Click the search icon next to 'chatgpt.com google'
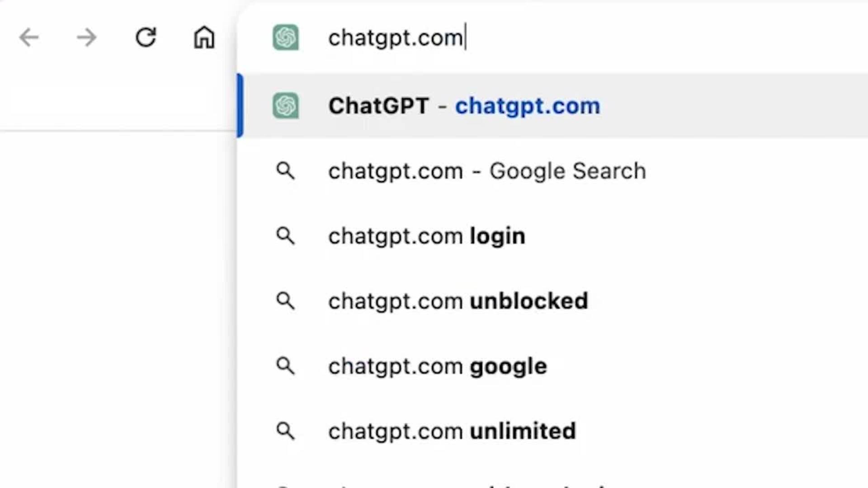 pyautogui.click(x=286, y=366)
